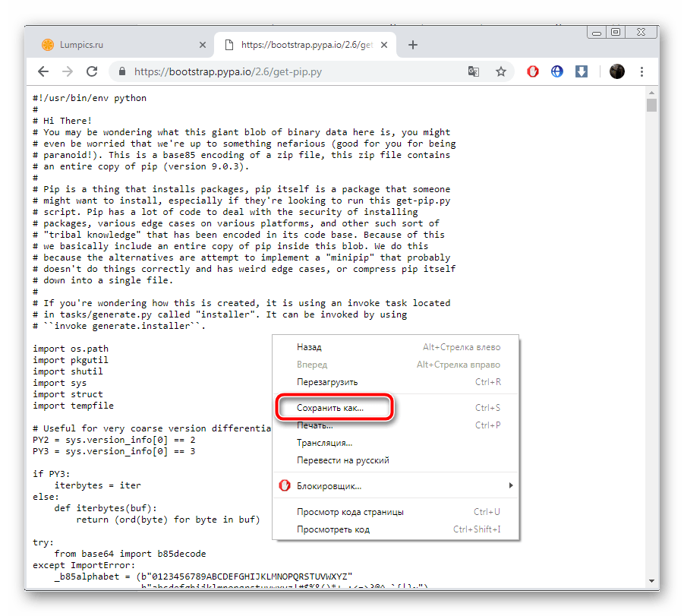Click the scrollbar up arrow
The image size is (684, 616).
[651, 93]
